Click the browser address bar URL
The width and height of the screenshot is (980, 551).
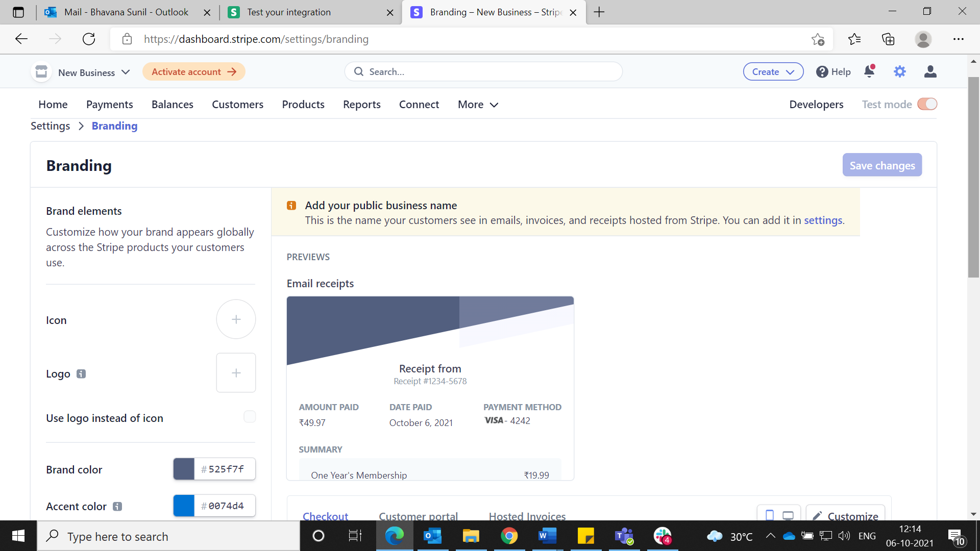coord(256,39)
